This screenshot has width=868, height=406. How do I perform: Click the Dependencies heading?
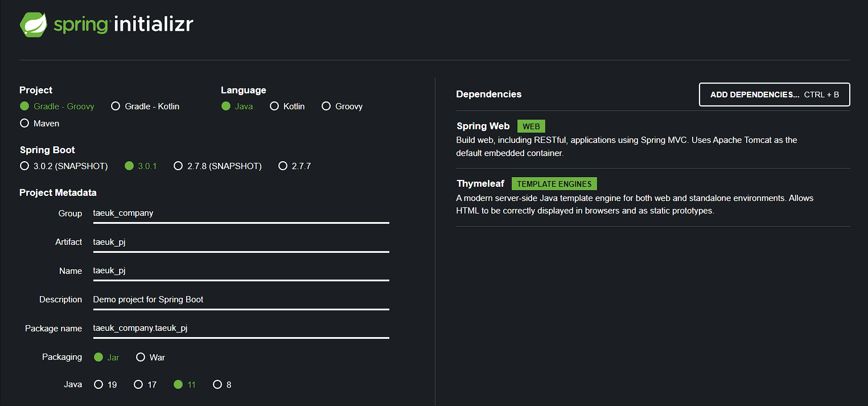tap(489, 95)
